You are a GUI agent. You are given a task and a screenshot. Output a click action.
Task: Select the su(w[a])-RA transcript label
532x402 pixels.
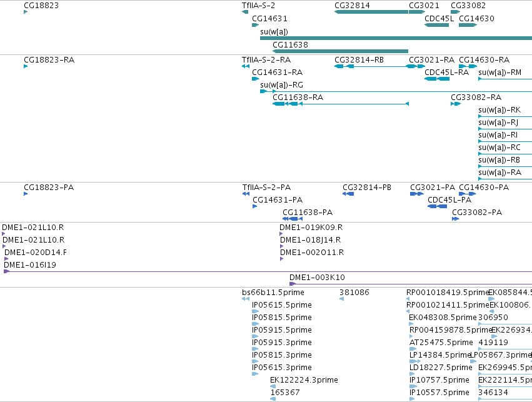tap(499, 173)
